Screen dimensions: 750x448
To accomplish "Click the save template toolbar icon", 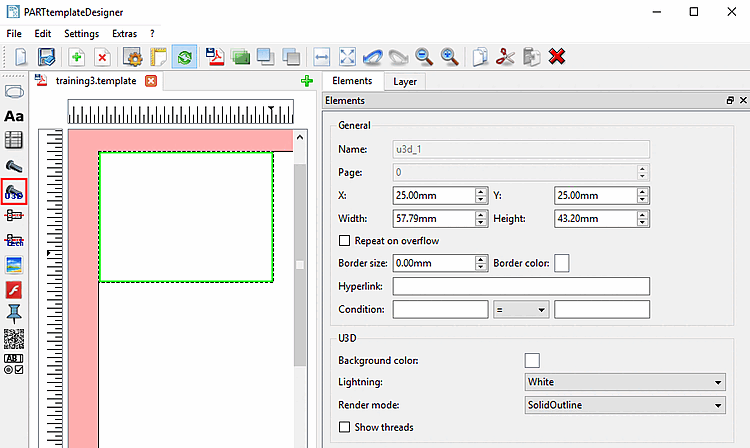I will [46, 57].
